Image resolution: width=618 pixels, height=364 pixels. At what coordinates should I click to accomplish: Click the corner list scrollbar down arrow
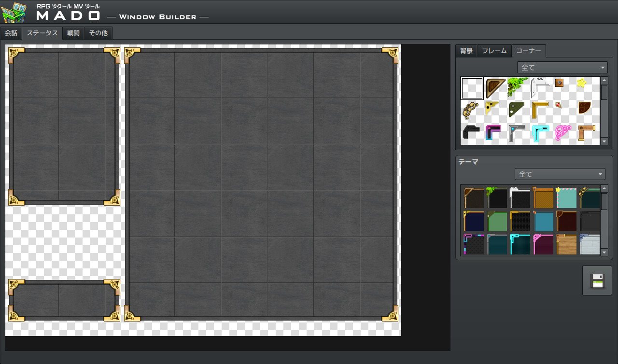pyautogui.click(x=604, y=141)
